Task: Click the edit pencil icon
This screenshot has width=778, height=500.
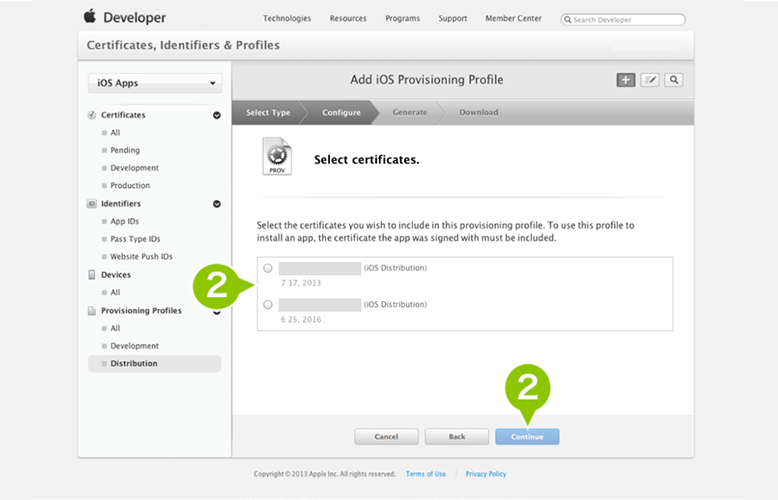Action: (x=649, y=80)
